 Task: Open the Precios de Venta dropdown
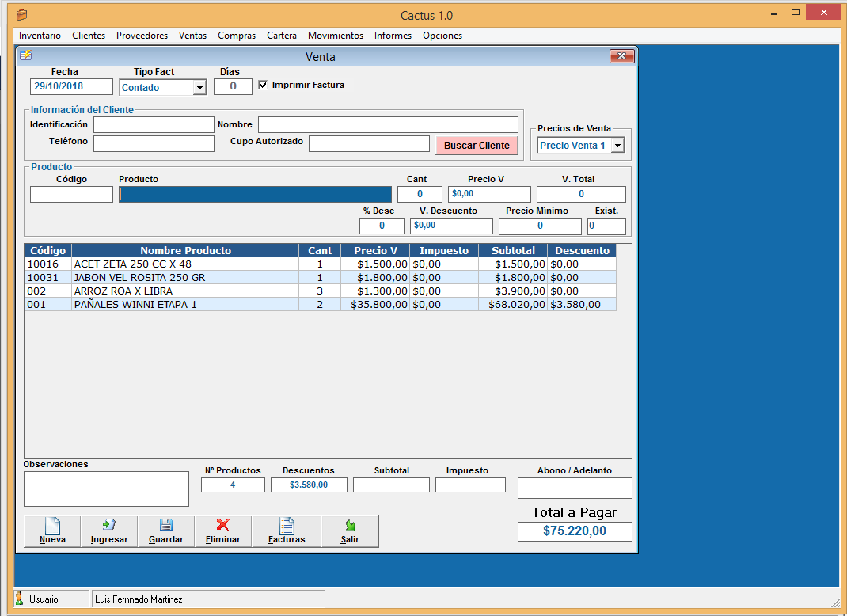coord(617,146)
